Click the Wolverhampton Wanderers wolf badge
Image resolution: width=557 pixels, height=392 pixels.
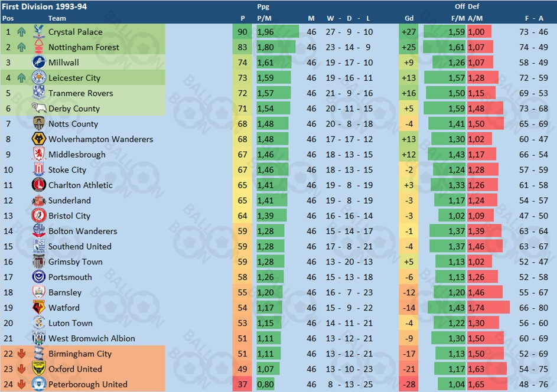point(38,139)
